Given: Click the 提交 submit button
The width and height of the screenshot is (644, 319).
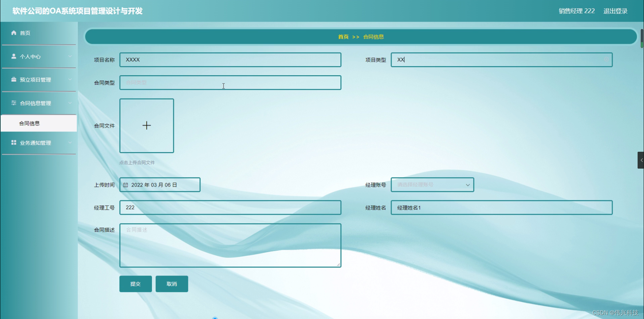Looking at the screenshot, I should pyautogui.click(x=135, y=284).
